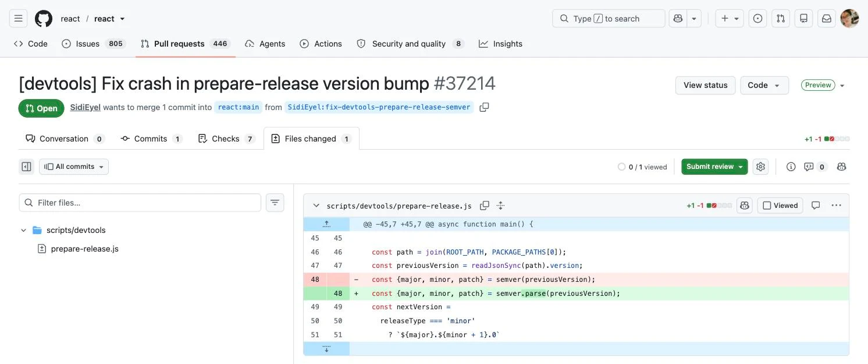Screen dimensions: 868x364
Task: Expand all lines in prepare-release.js diff
Action: tap(500, 206)
